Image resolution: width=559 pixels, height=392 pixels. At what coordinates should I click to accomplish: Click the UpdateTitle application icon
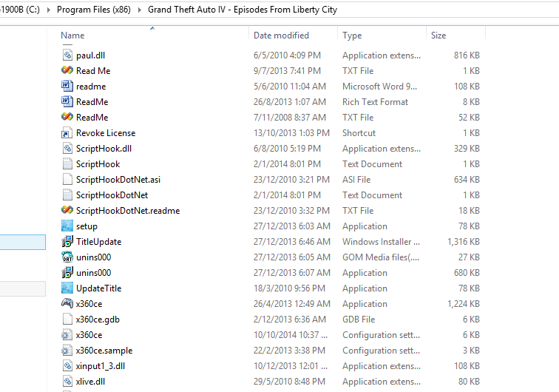(x=67, y=288)
